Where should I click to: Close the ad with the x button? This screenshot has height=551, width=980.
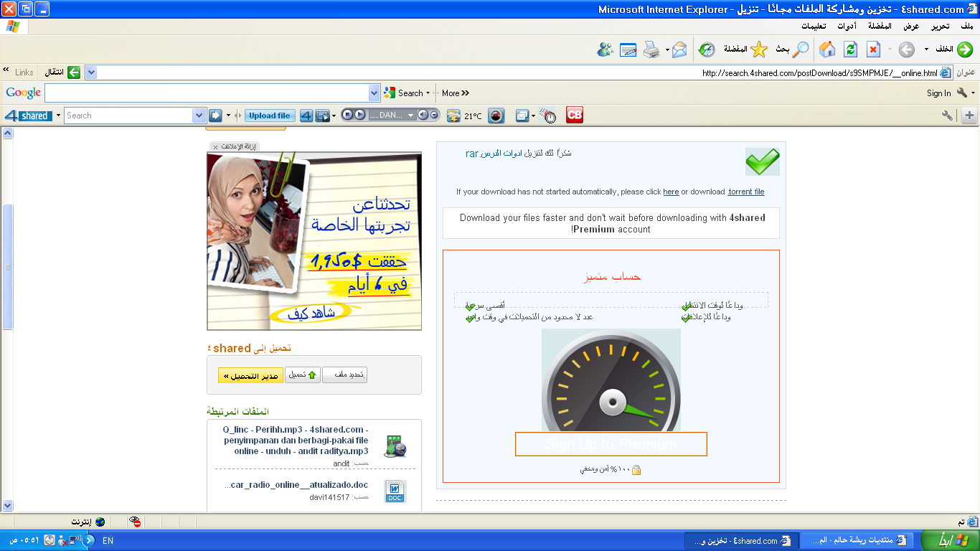click(215, 147)
